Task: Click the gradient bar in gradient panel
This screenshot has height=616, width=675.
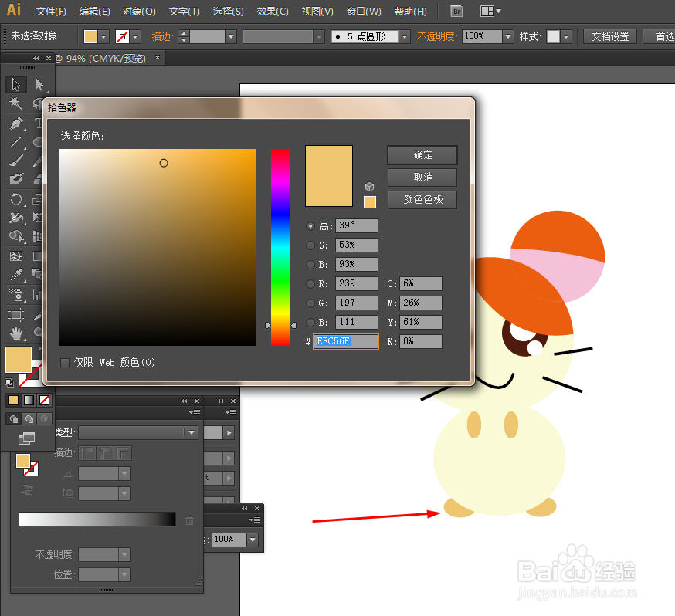Action: point(97,519)
